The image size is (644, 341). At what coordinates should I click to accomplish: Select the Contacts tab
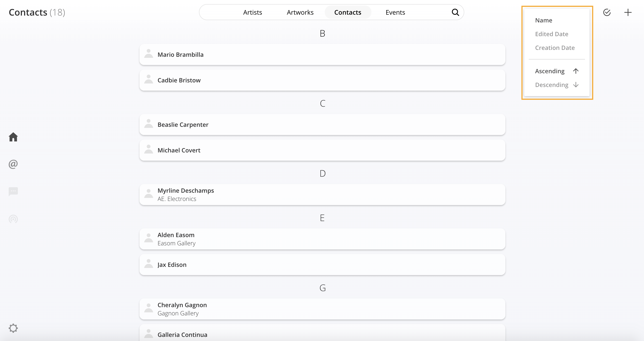pos(348,12)
